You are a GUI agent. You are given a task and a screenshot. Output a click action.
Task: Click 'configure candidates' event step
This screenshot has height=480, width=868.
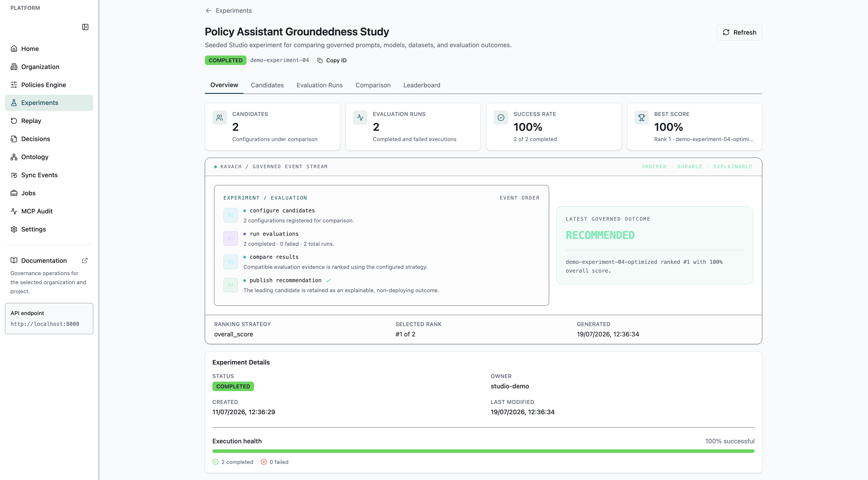click(x=282, y=210)
